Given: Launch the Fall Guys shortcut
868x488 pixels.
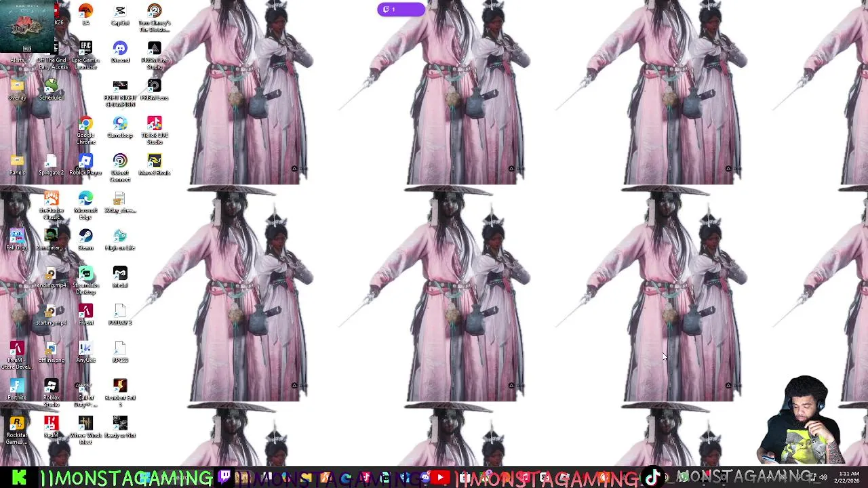Looking at the screenshot, I should [17, 239].
